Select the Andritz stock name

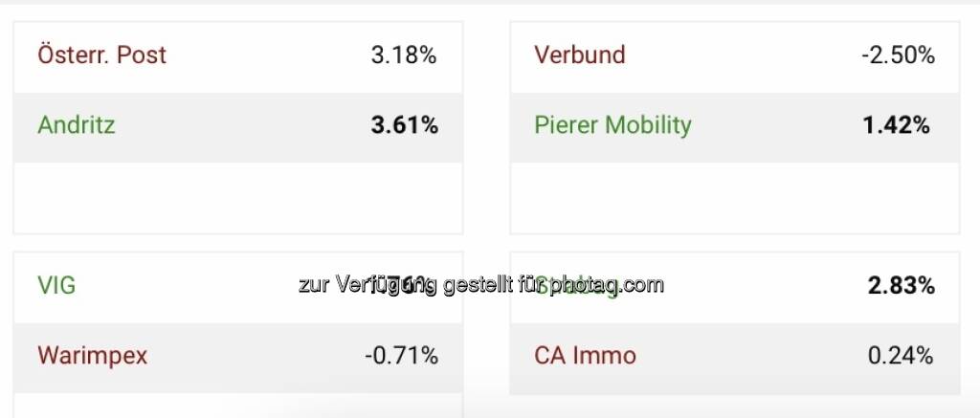[x=77, y=125]
